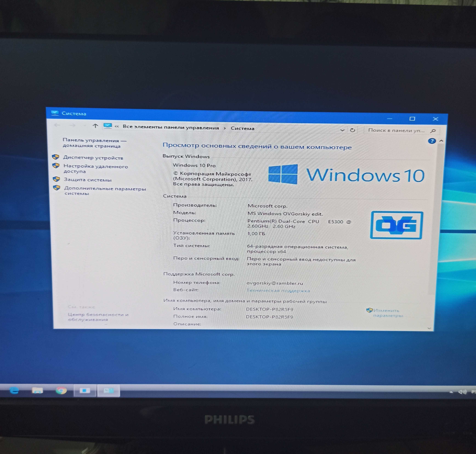Click shield icon beside 'Защита системы'
Viewport: 476px width, 454px height.
[56, 179]
